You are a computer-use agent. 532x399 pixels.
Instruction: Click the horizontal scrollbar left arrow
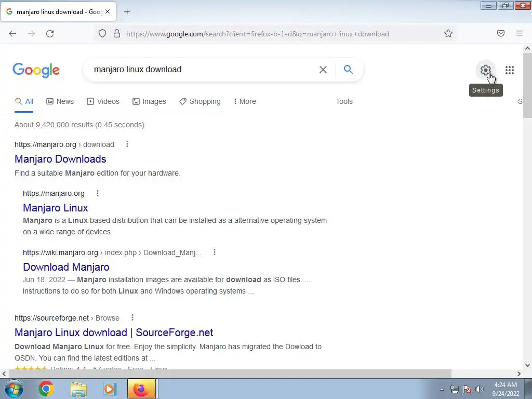pyautogui.click(x=4, y=374)
